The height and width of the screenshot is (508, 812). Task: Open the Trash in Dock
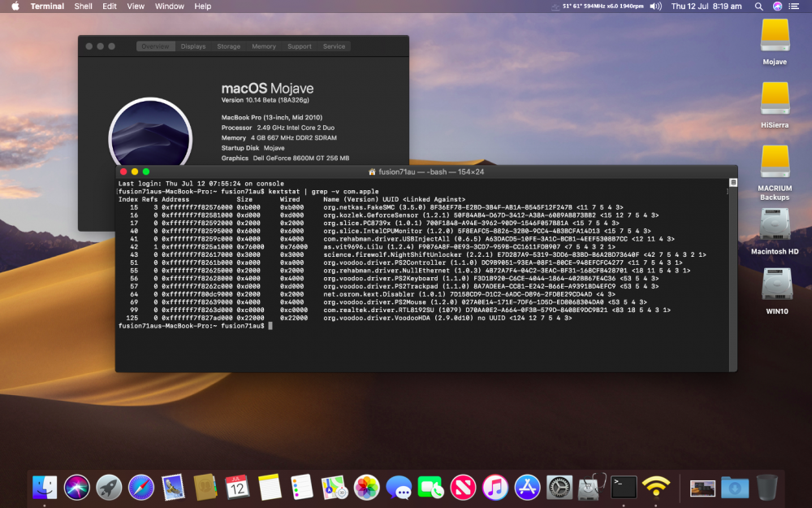767,487
